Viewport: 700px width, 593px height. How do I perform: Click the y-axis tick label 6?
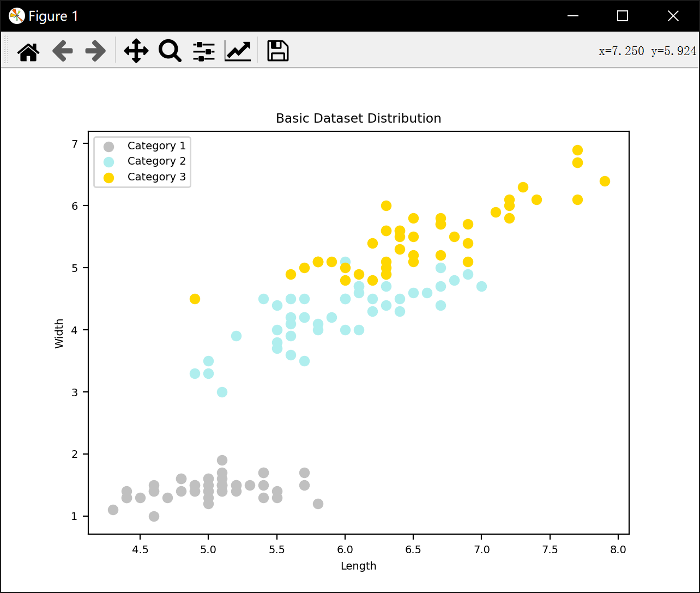75,206
